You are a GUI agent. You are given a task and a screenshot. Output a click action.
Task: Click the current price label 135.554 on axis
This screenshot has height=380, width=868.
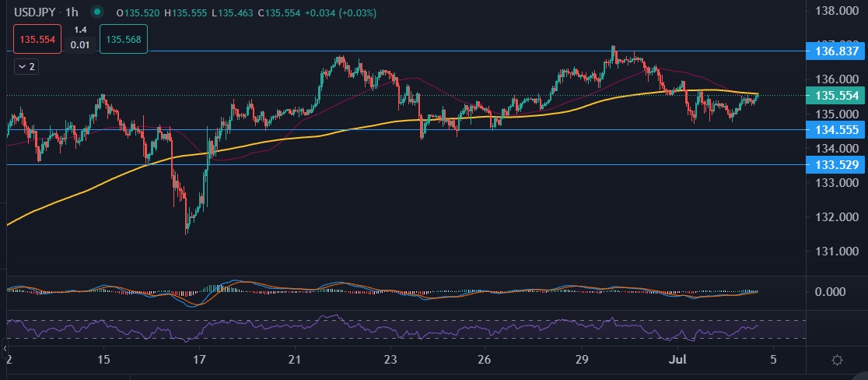[x=836, y=95]
